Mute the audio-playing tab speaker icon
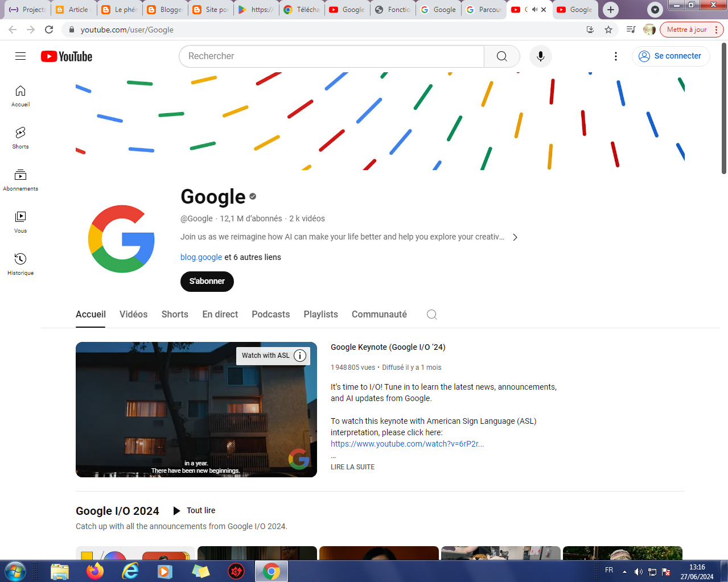 pos(534,10)
